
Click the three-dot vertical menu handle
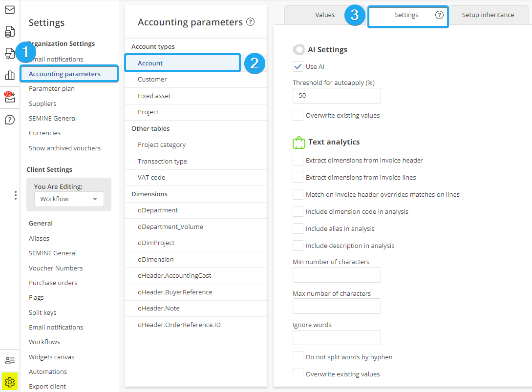pyautogui.click(x=16, y=195)
